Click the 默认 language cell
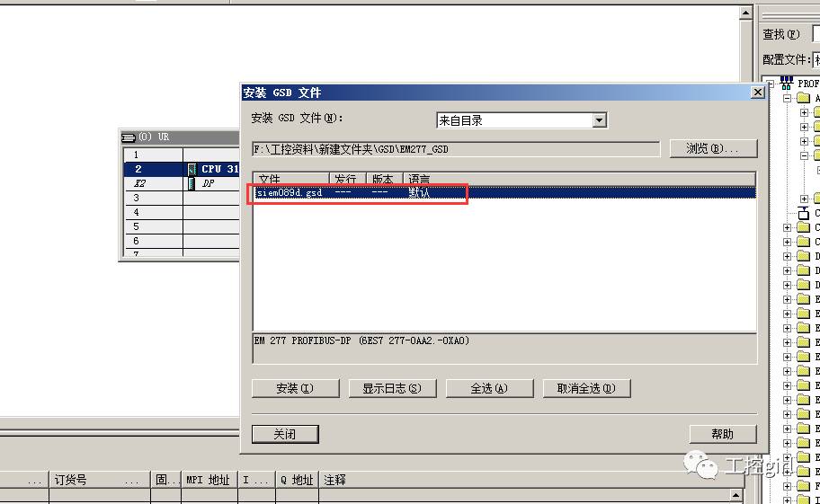The image size is (820, 504). pyautogui.click(x=419, y=193)
